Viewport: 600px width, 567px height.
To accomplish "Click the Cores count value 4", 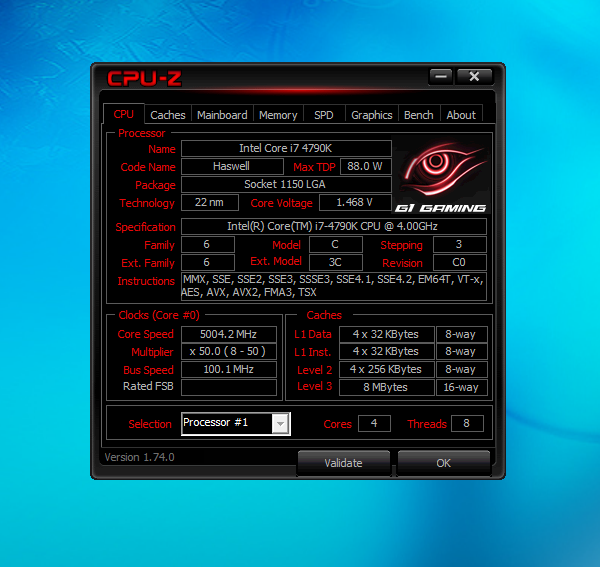I will (x=374, y=424).
